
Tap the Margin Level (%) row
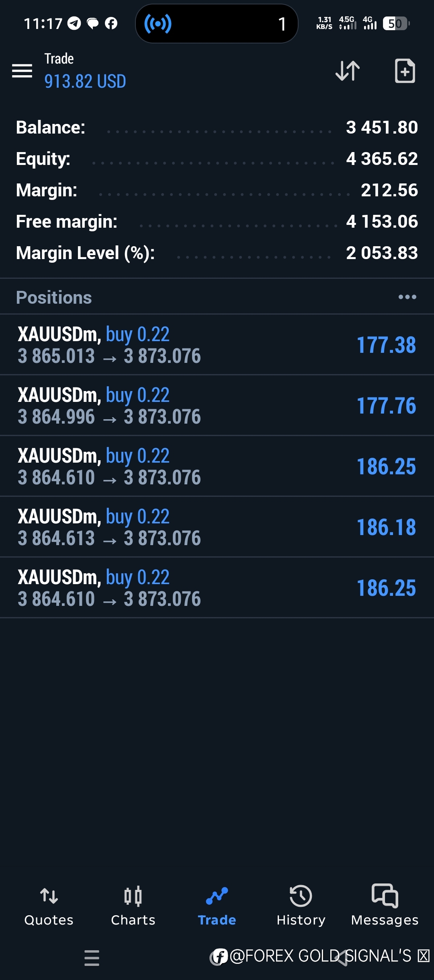coord(217,253)
